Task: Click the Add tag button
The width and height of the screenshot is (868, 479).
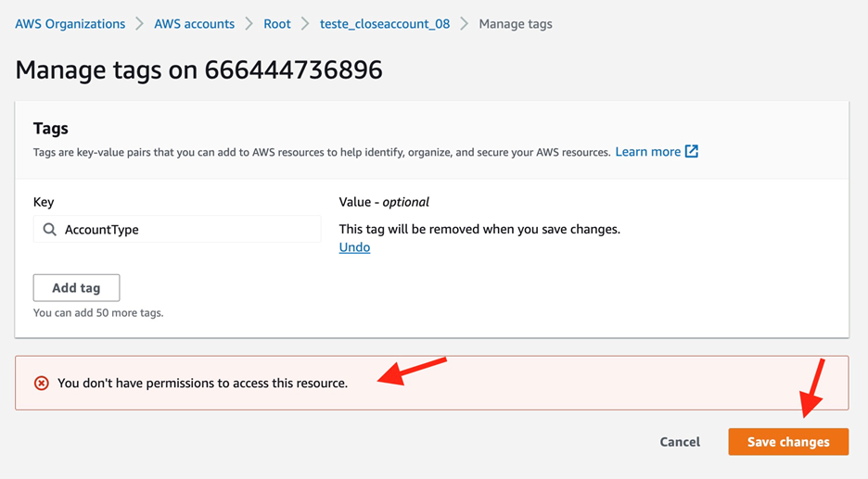Action: click(x=76, y=287)
